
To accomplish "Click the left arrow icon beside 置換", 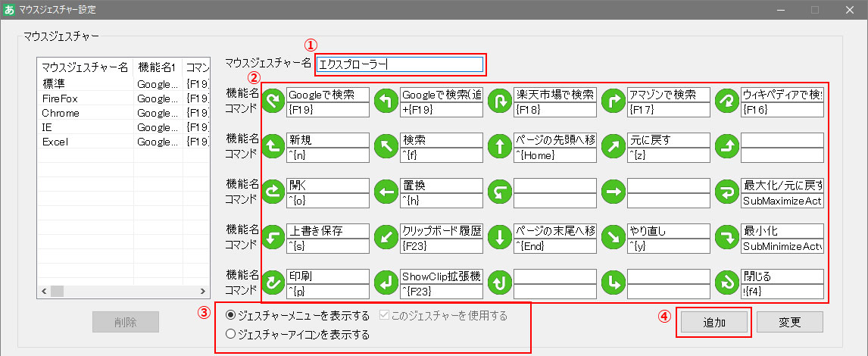I will click(386, 192).
